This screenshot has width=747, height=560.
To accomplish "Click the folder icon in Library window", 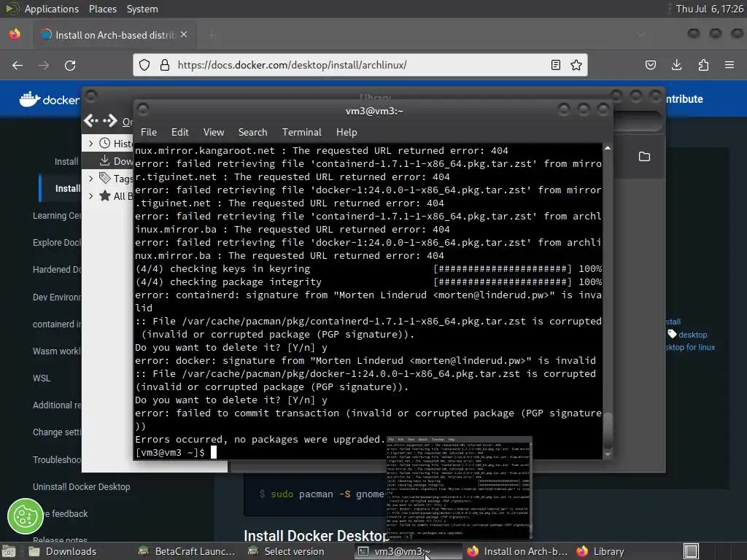I will coord(644,157).
